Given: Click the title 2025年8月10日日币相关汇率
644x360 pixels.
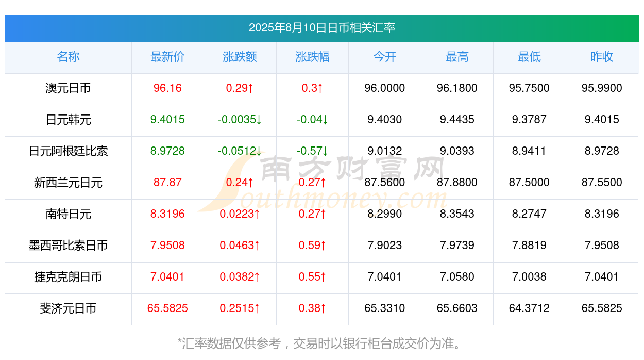Looking at the screenshot, I should [322, 28].
